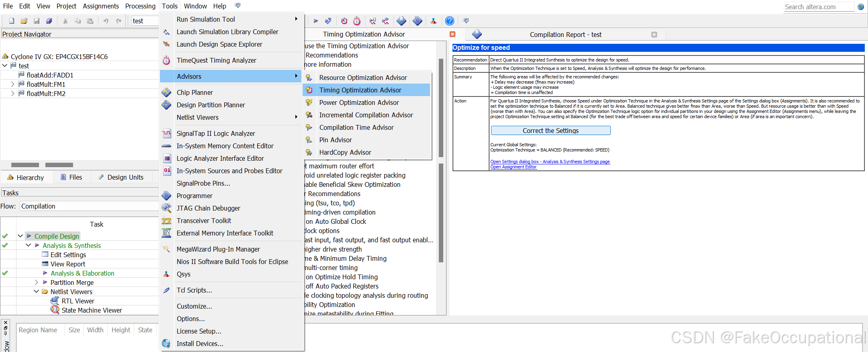Click the Undo toolbar icon
868x352 pixels.
point(106,21)
